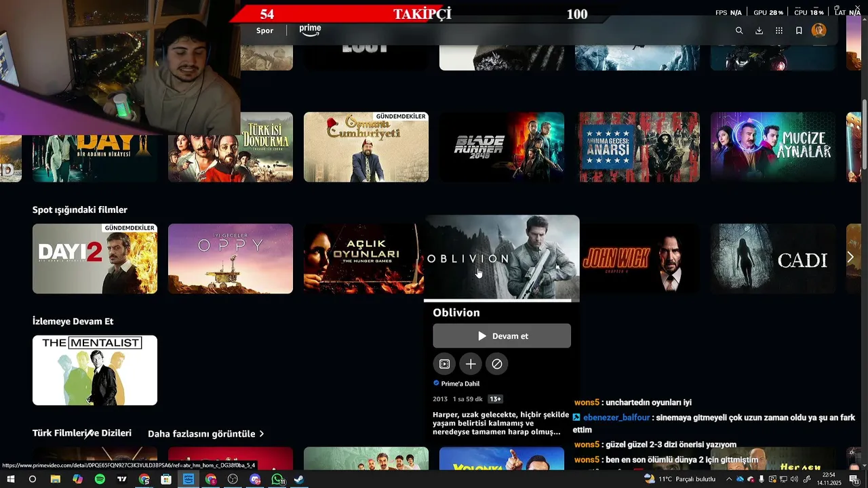Expand hidden system tray icons chevron
Viewport: 868px width, 488px height.
click(x=729, y=479)
